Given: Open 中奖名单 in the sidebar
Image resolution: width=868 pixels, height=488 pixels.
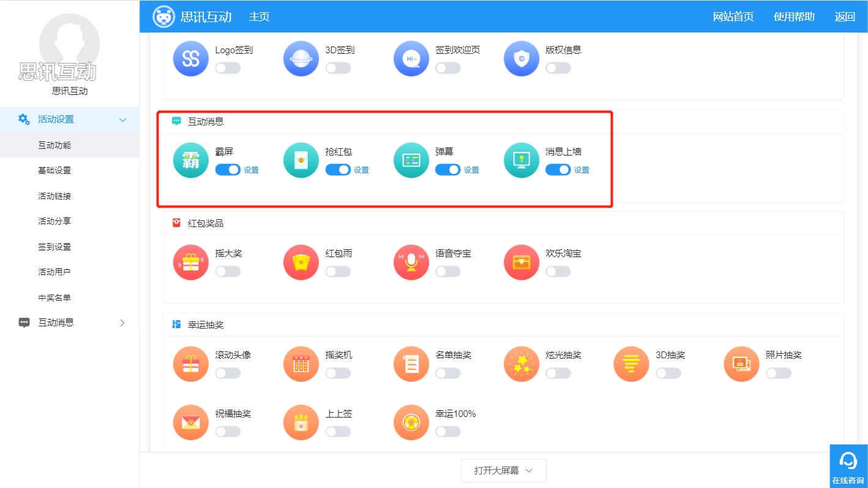Looking at the screenshot, I should (x=70, y=298).
